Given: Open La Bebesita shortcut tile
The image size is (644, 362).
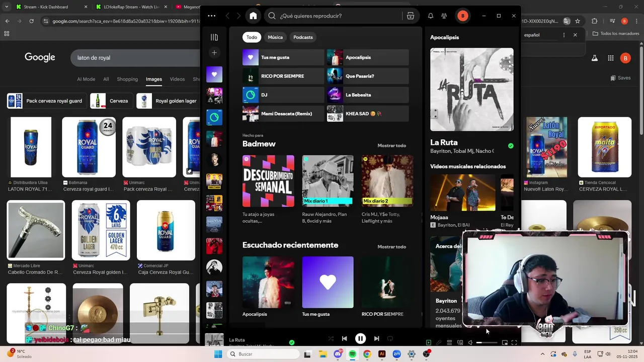Looking at the screenshot, I should [x=368, y=95].
